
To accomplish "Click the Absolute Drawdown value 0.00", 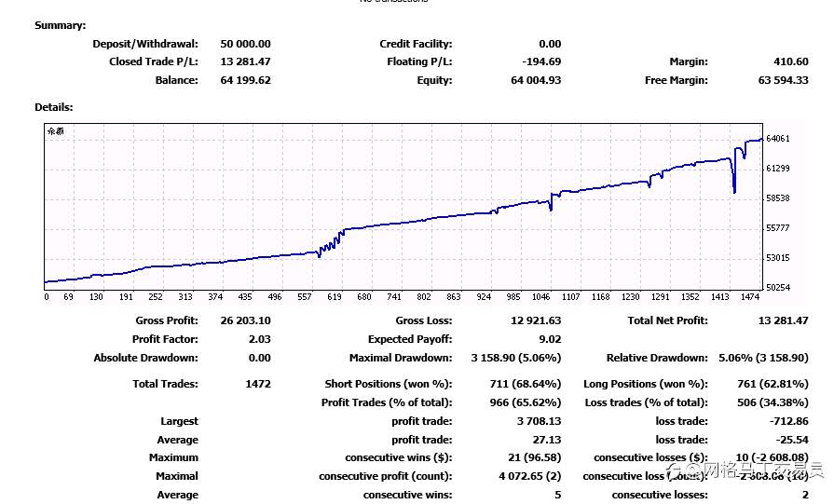I will pyautogui.click(x=260, y=358).
